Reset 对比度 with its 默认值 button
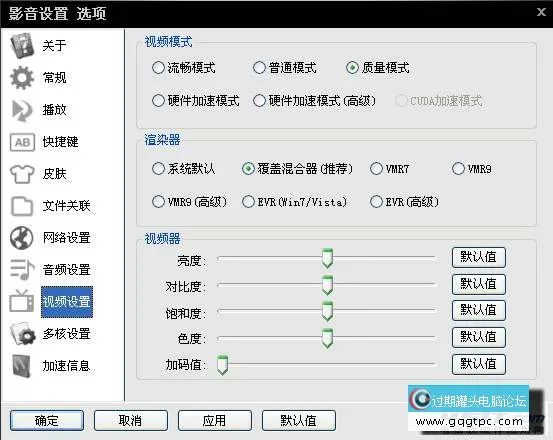 pos(479,284)
